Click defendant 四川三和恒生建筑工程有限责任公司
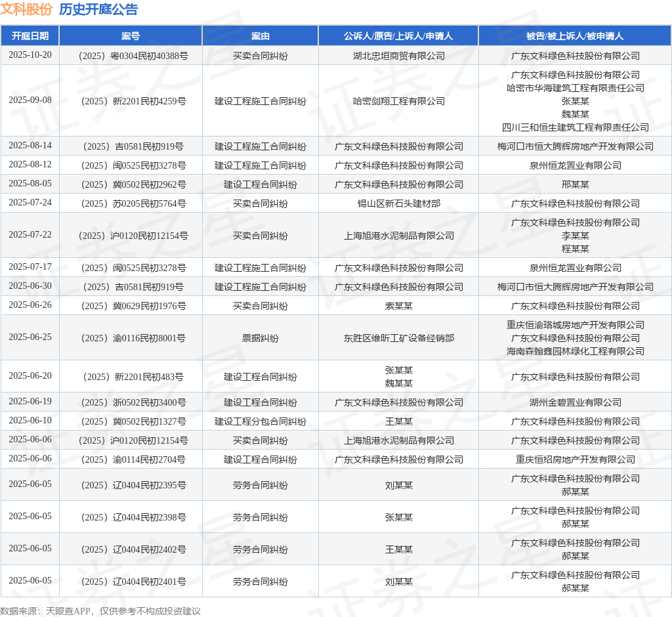 pyautogui.click(x=575, y=127)
